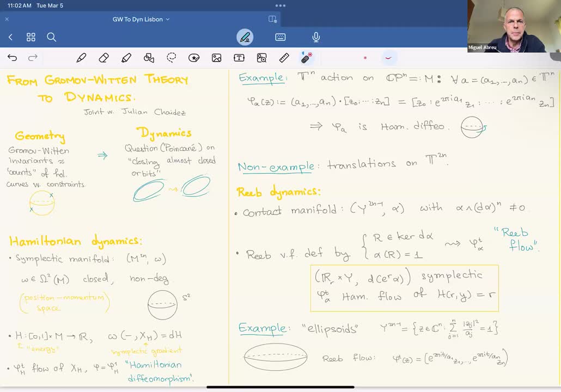Navigate back with the back chevron

coord(11,37)
